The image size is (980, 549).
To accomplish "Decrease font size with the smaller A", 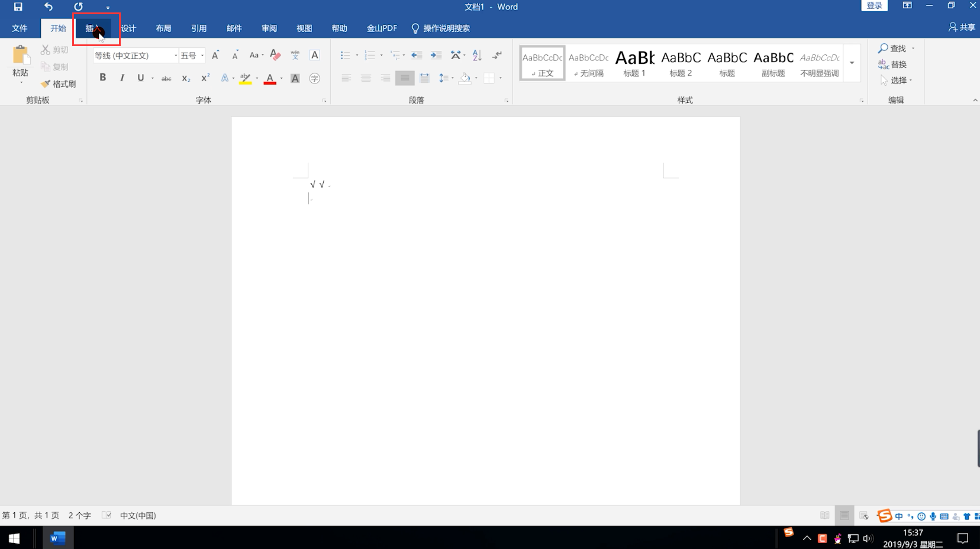I will (x=235, y=55).
